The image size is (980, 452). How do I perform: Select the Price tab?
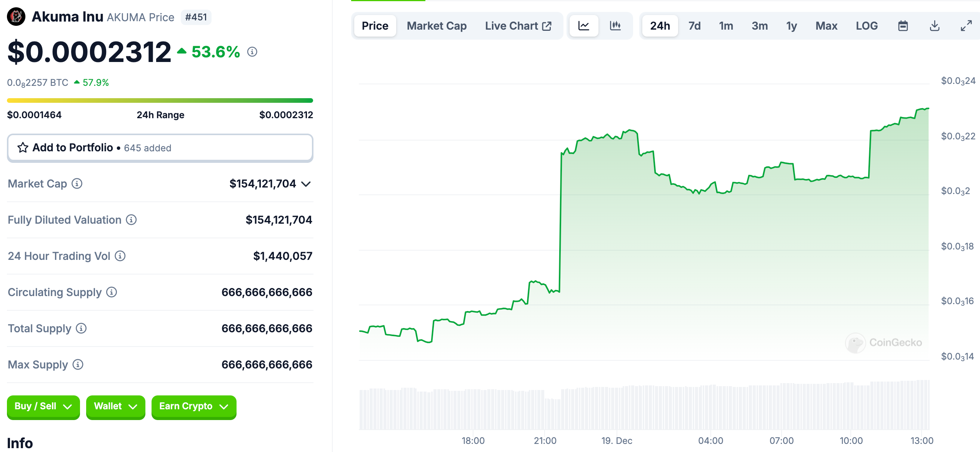(375, 26)
